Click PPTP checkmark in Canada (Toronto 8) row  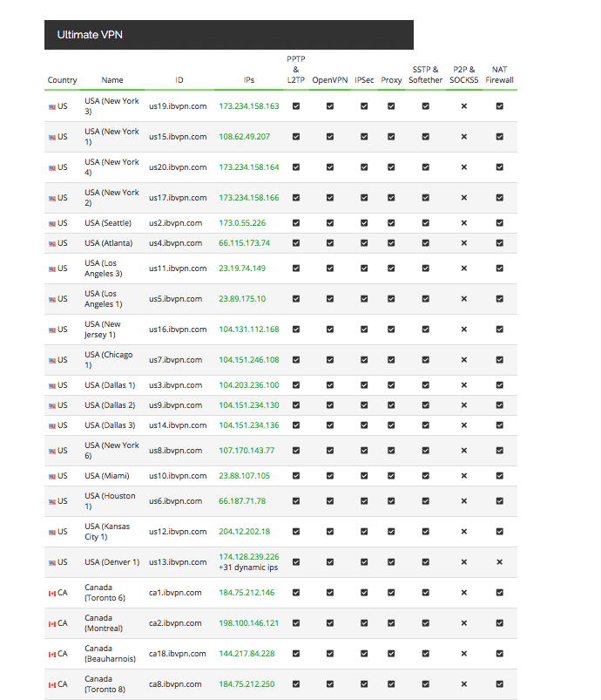coord(296,684)
